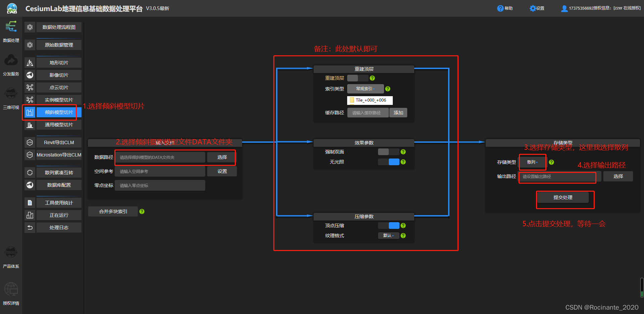The image size is (644, 314).
Task: Click the 影像切片 globe icon
Action: [30, 75]
